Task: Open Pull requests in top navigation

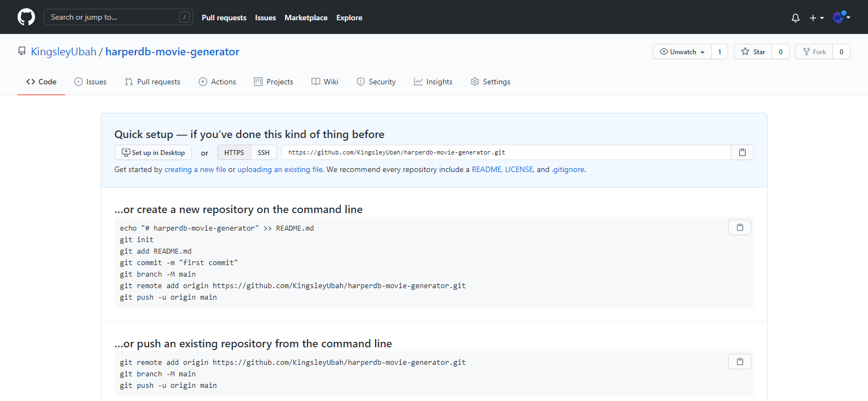Action: (224, 18)
